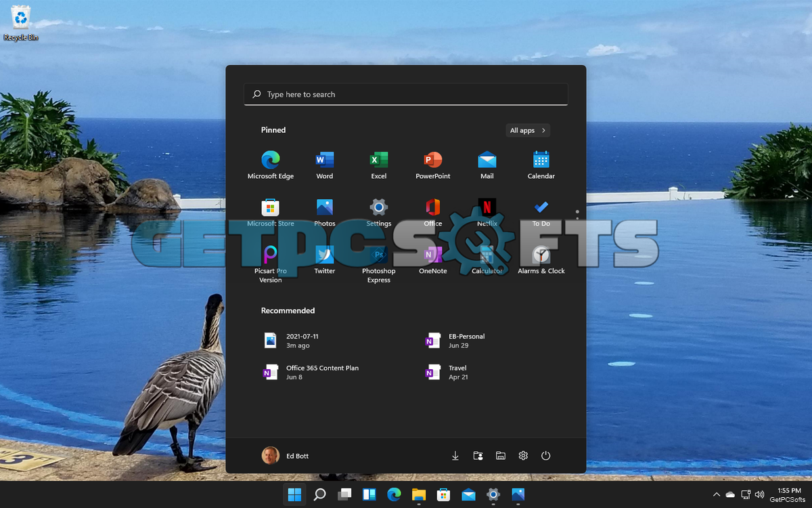Open File Explorer on the taskbar
The image size is (812, 508).
pyautogui.click(x=419, y=494)
